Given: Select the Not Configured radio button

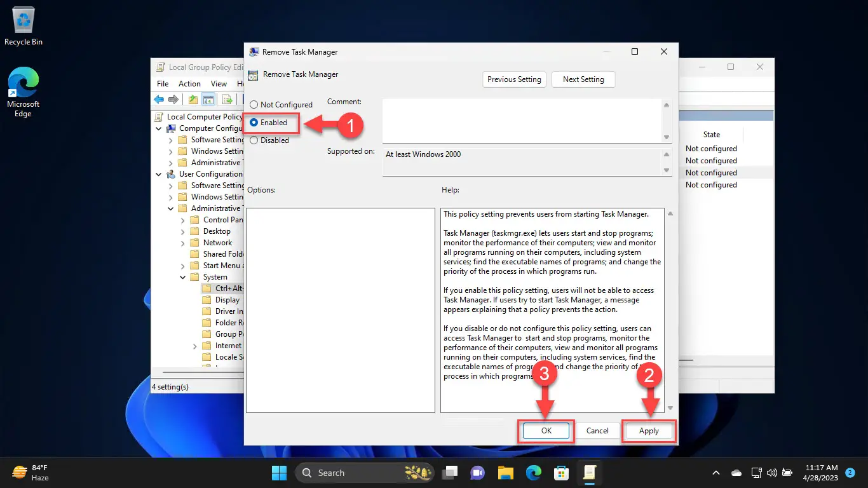Looking at the screenshot, I should 254,105.
